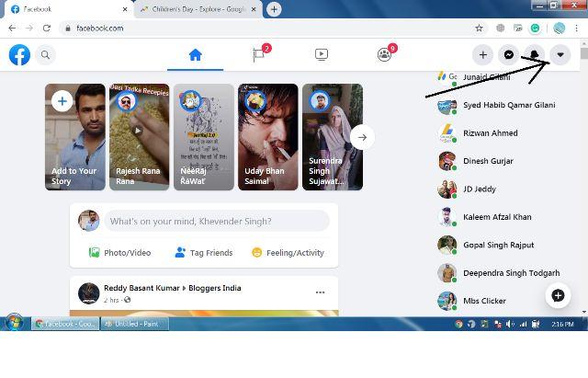
Task: Reload the Facebook page
Action: pos(47,29)
